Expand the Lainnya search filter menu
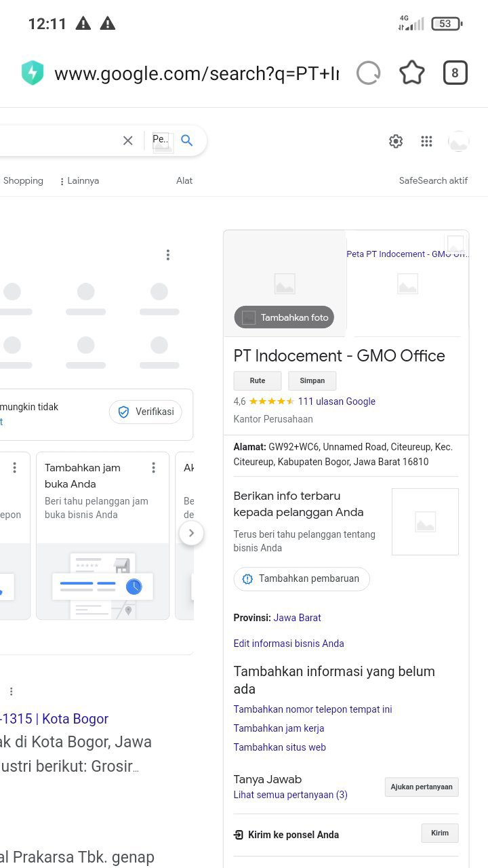 [x=79, y=181]
